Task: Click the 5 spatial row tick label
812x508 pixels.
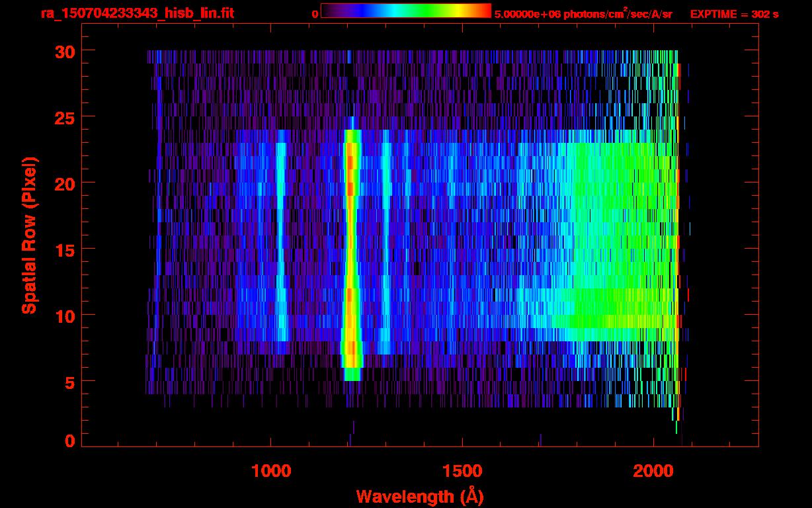Action: click(x=69, y=382)
